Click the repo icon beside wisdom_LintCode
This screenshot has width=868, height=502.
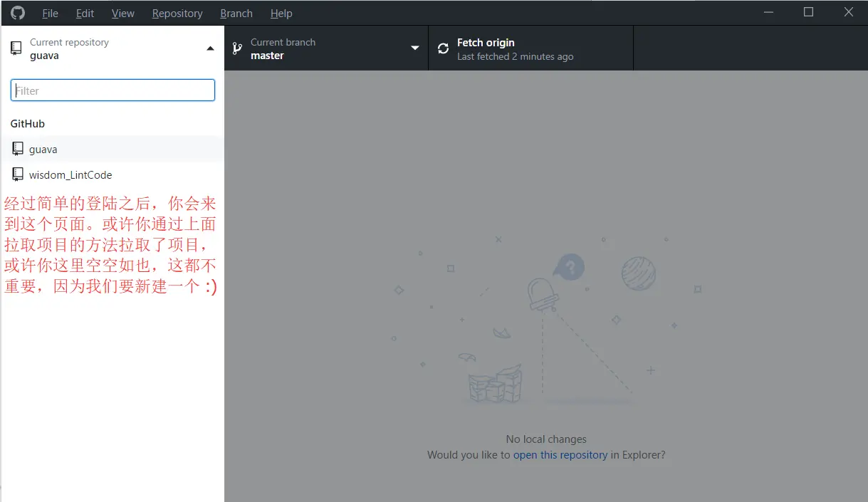click(x=18, y=174)
